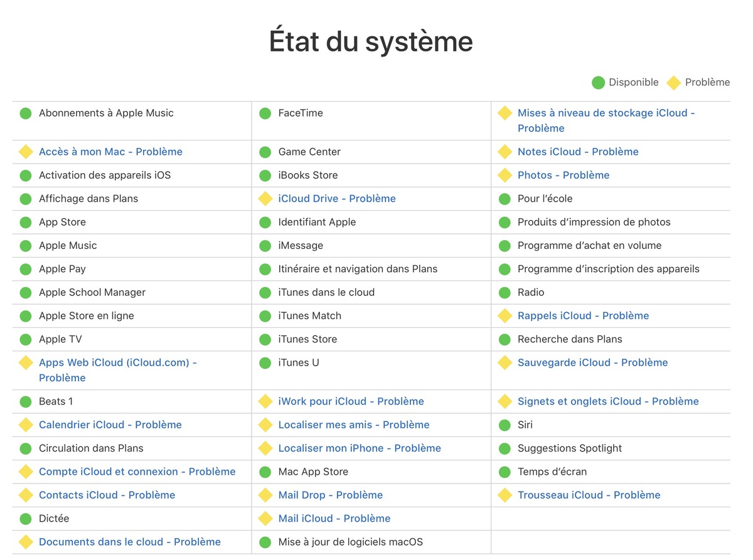Click the yellow diamond beside Mail Drop
The height and width of the screenshot is (560, 753).
tap(265, 495)
